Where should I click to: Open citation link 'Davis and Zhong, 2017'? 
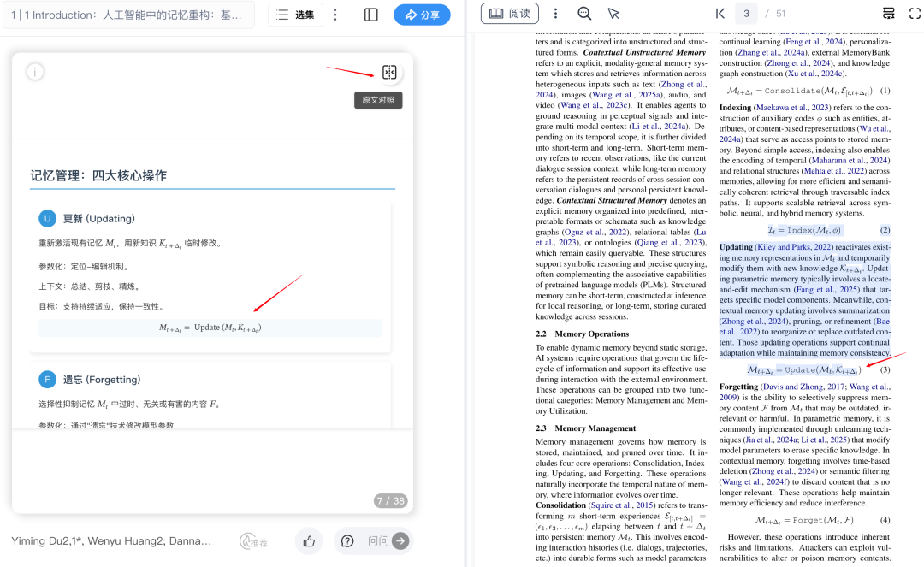(x=803, y=387)
